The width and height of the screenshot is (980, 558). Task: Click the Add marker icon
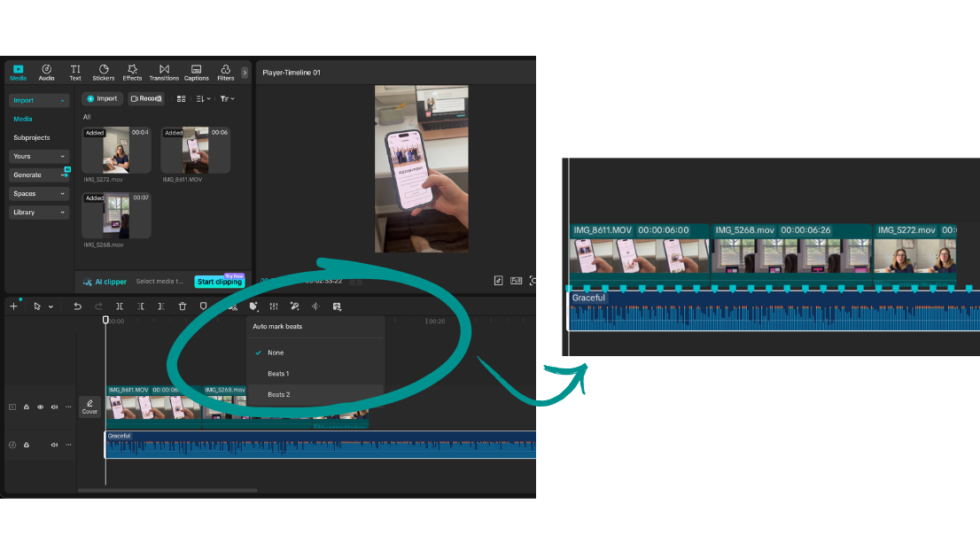tap(203, 306)
